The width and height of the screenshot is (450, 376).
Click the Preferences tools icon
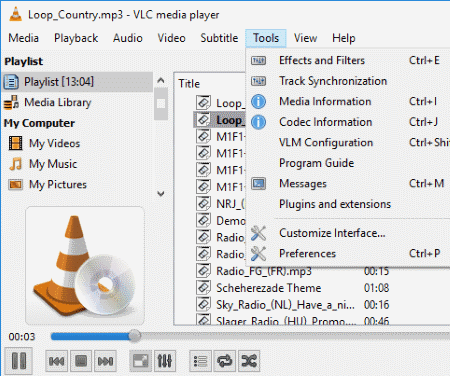coord(258,254)
